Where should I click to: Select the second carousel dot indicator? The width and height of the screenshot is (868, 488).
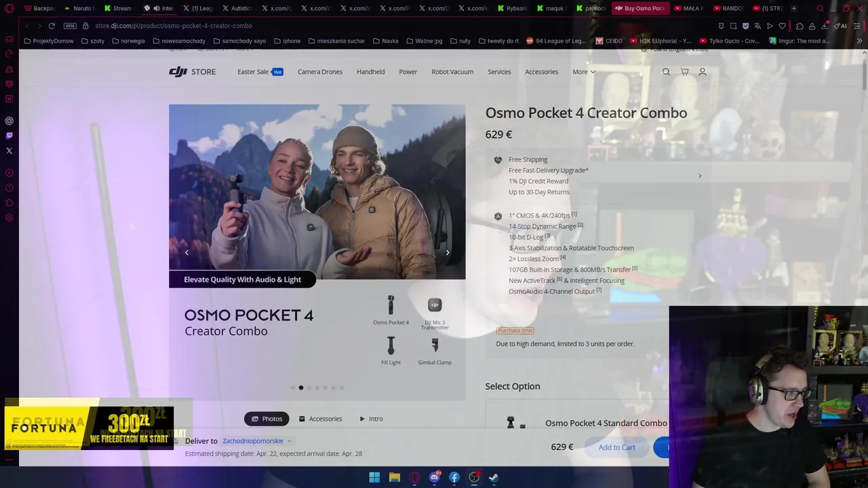click(301, 388)
